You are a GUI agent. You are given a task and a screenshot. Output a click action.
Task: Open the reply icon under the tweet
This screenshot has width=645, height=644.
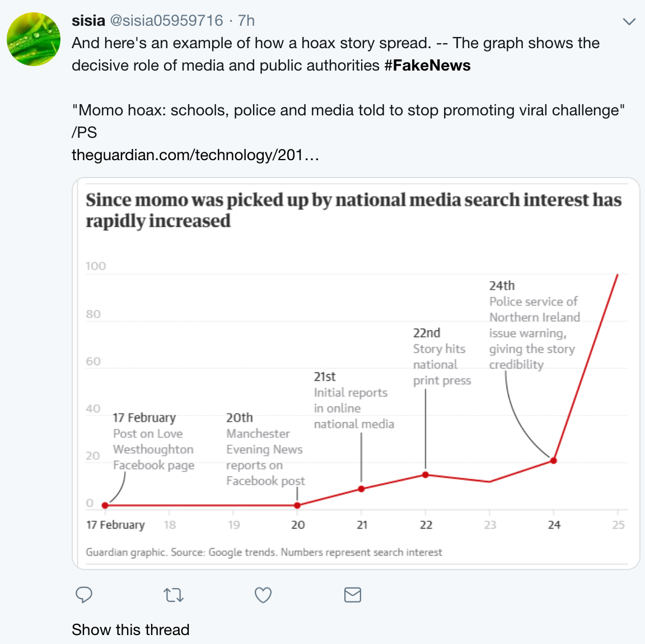83,595
